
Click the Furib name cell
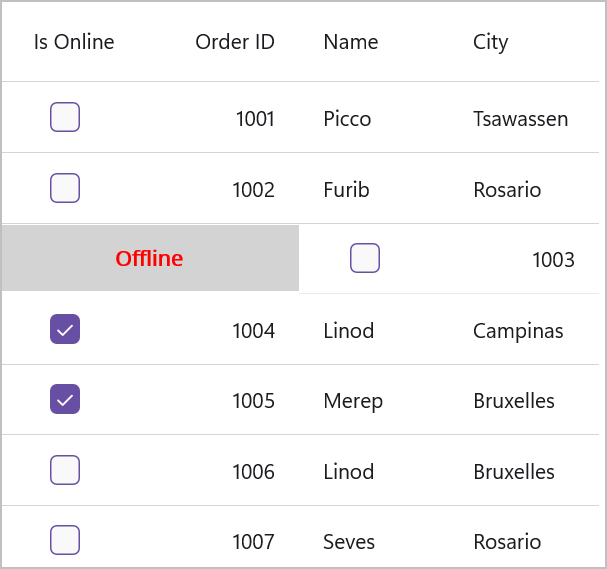(x=346, y=189)
